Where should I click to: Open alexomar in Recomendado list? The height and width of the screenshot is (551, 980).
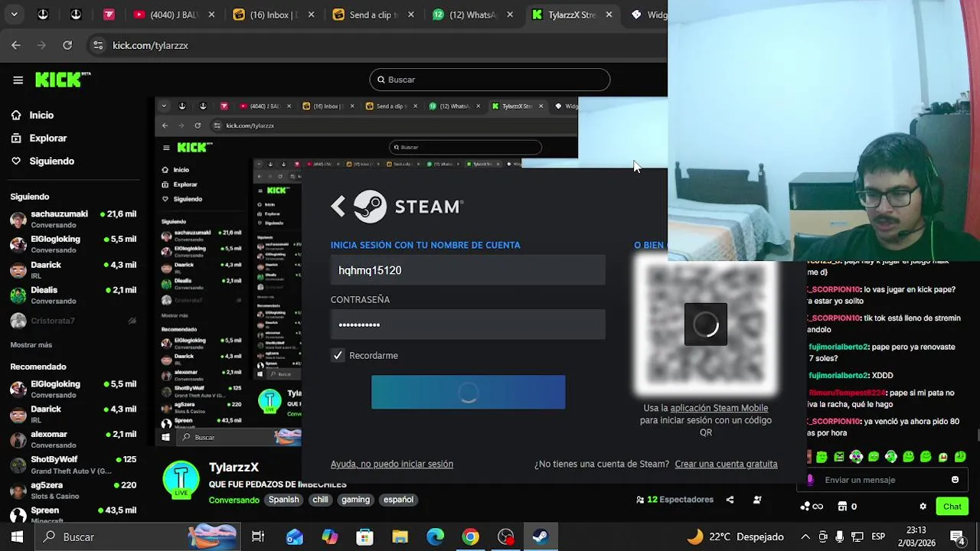[x=73, y=439]
